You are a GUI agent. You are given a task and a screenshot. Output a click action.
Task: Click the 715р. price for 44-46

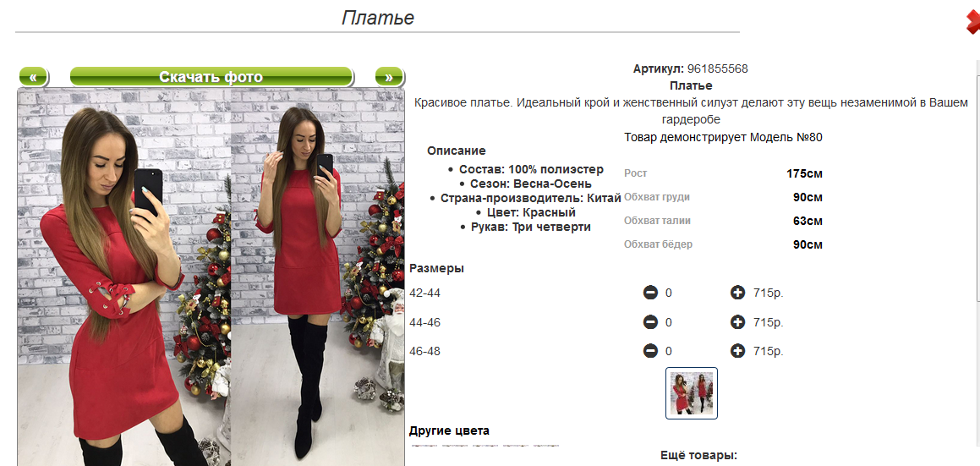click(x=768, y=323)
